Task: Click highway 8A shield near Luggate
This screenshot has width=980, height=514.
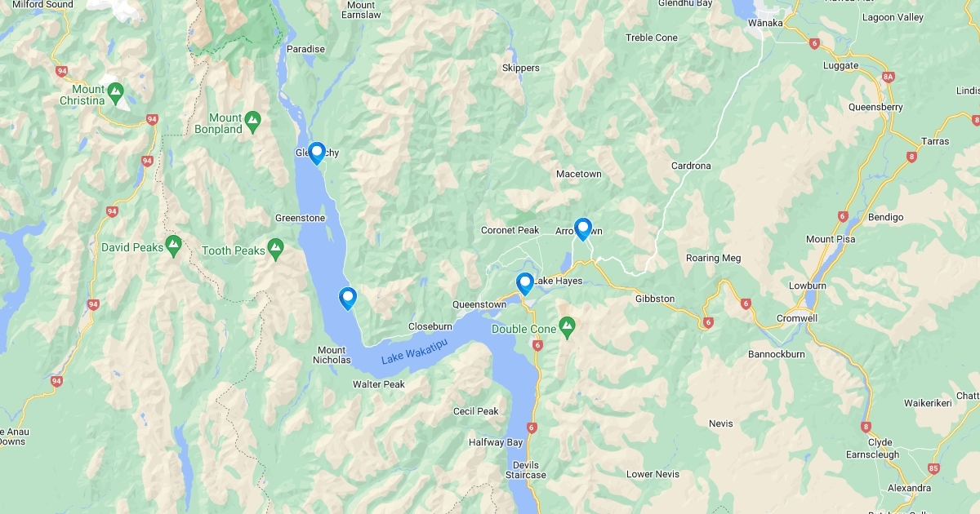Action: [889, 78]
